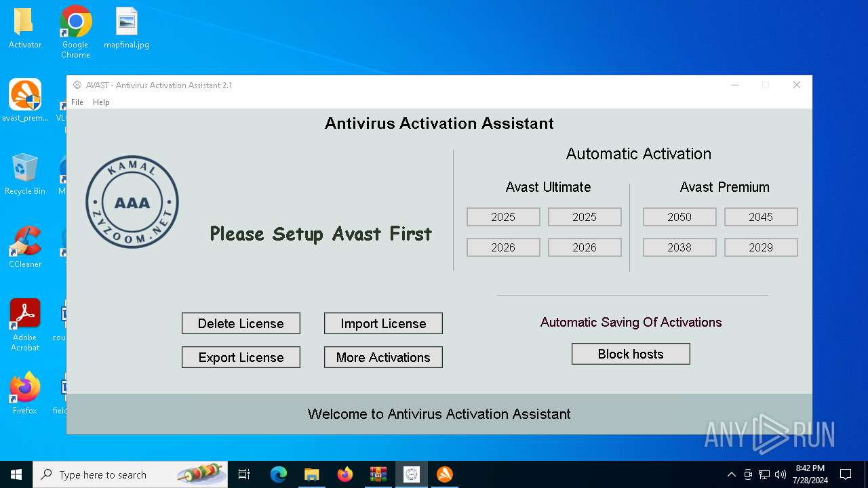Click the Import License button

tap(383, 323)
